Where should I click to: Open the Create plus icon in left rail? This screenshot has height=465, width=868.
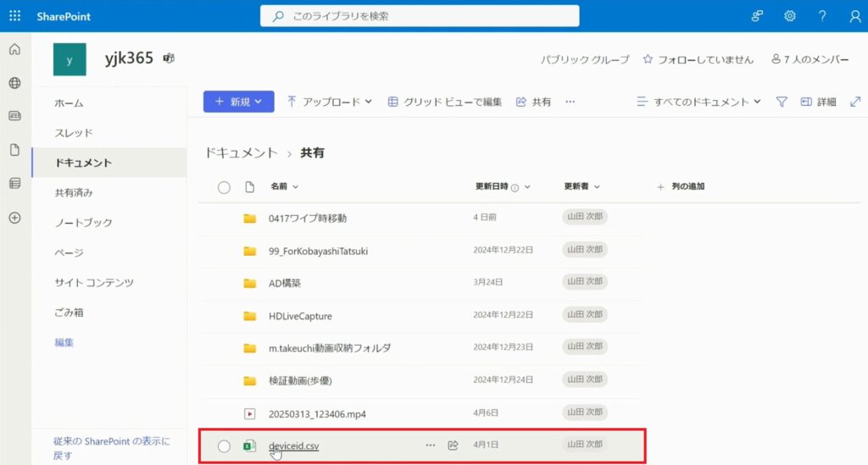14,218
